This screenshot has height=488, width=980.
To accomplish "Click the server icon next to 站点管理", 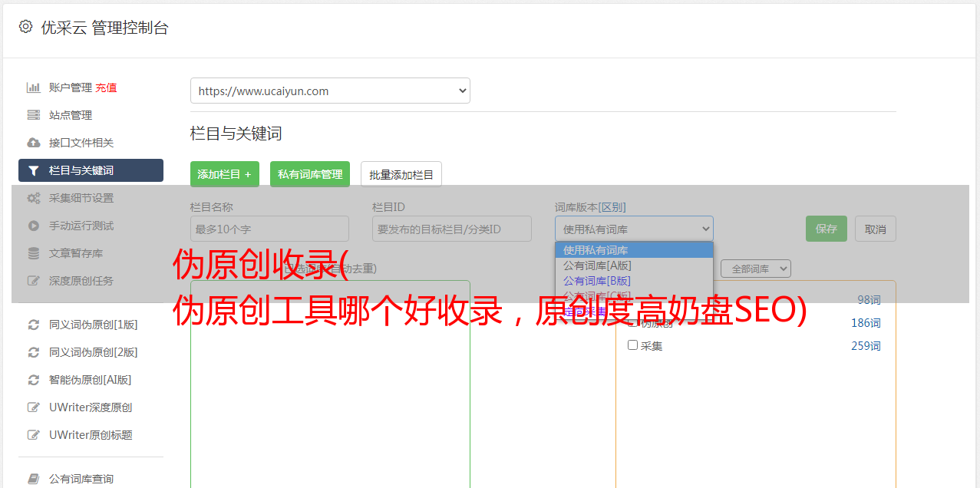I will pos(34,115).
